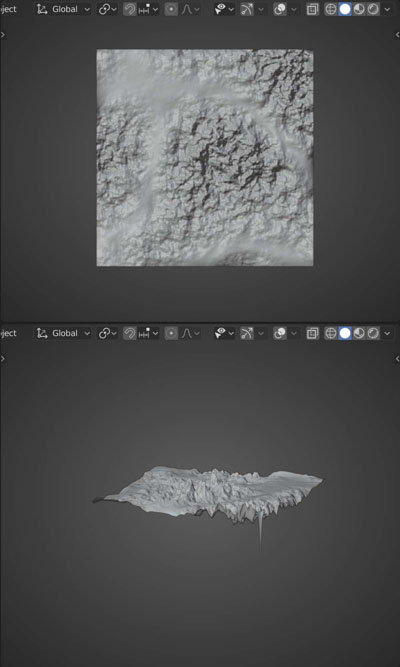Open the Object menu in bottom viewport header

[8, 333]
